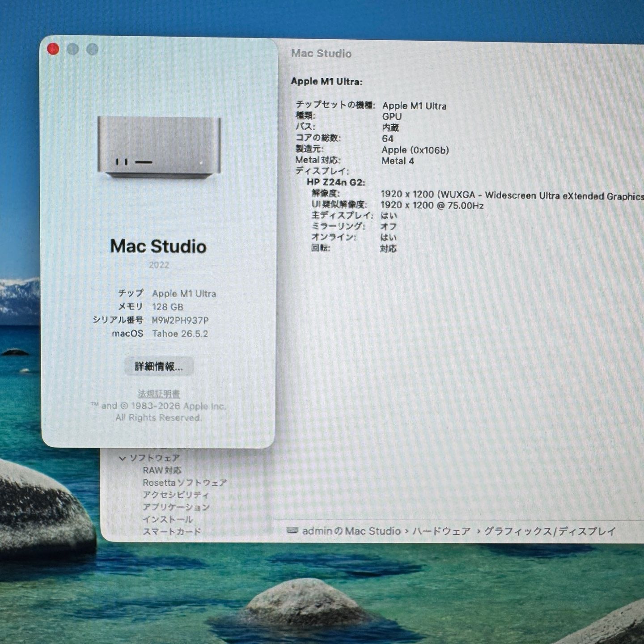Click the Mac Studio window title

(321, 53)
